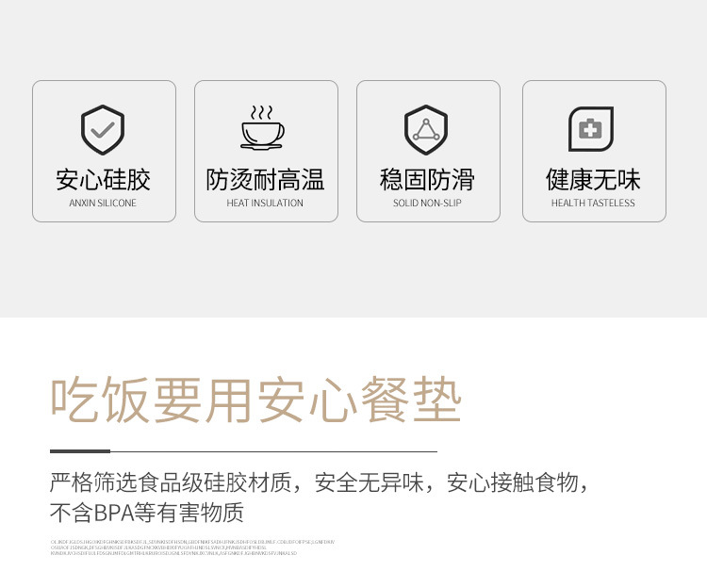Click the 严格筛选食品级硅胶材质 phrase
The width and height of the screenshot is (707, 588).
(171, 482)
